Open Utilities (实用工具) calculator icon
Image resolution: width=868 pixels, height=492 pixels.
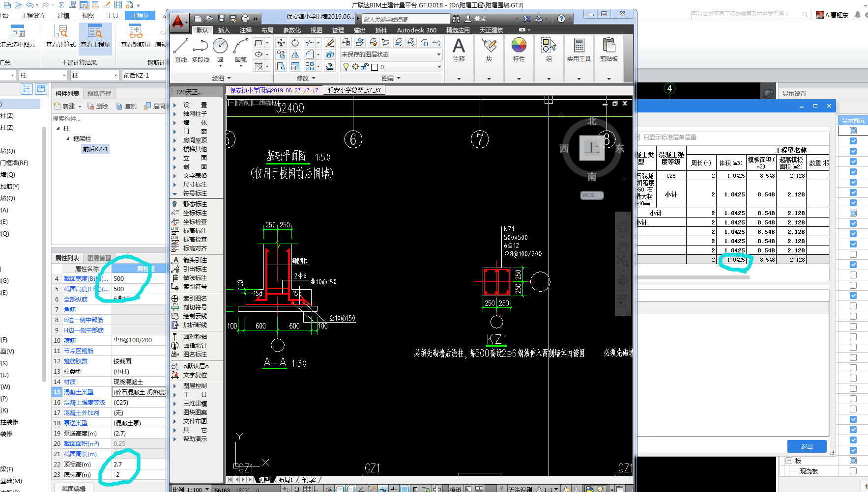[579, 50]
